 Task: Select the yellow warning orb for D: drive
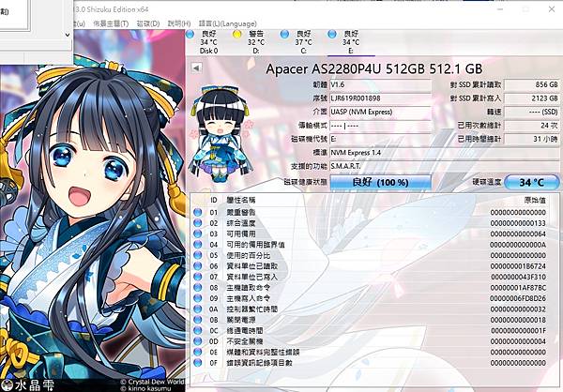click(x=237, y=35)
